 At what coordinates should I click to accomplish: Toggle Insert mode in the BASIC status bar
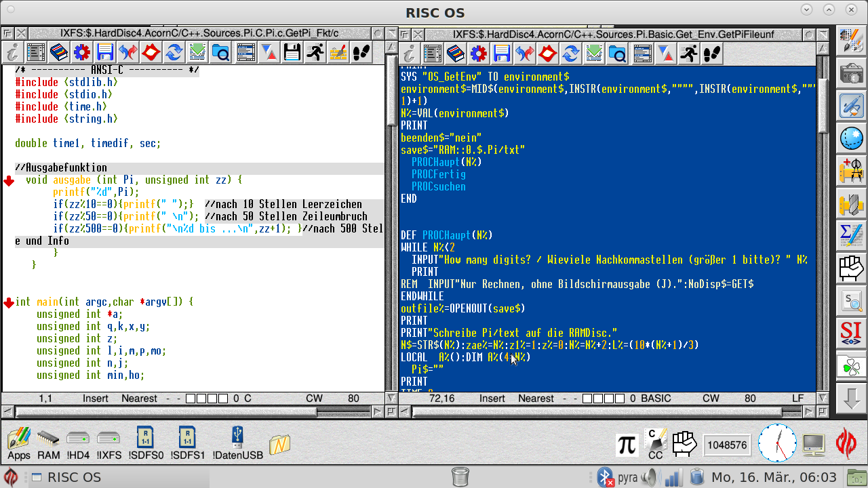coord(492,399)
